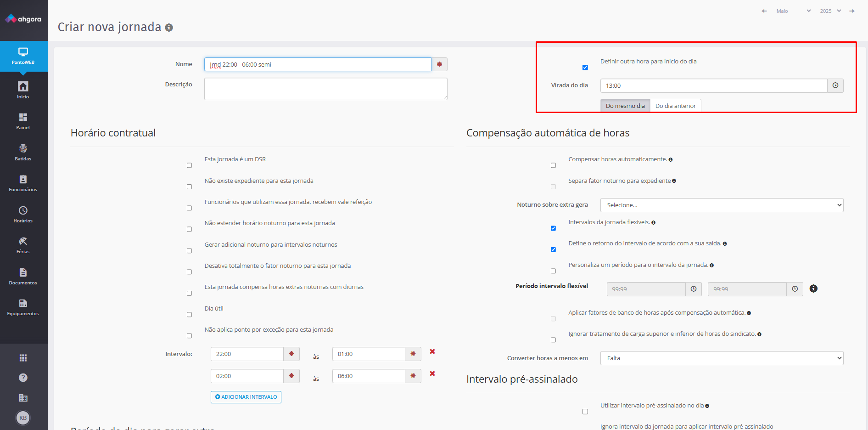
Task: Check Utilizar intervalo pré-assinalado no dia
Action: (x=585, y=412)
